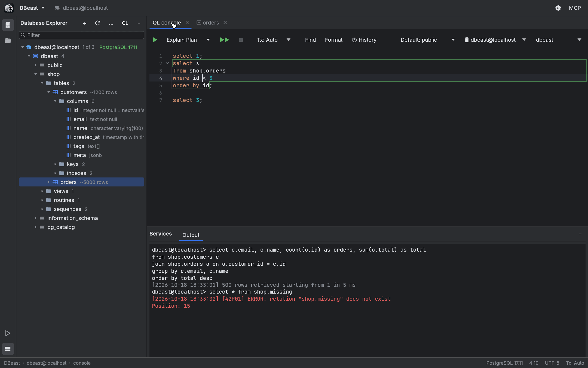Click the DBeast app logo
Viewport: 588px width, 368px height.
pos(9,8)
